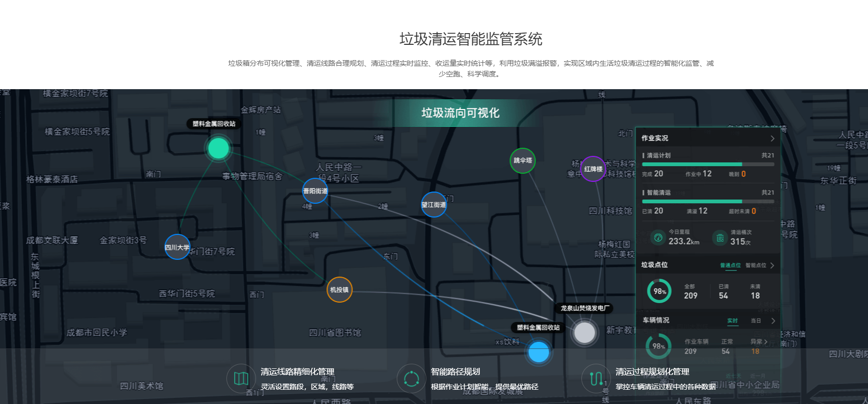The image size is (868, 404).
Task: Expand the 作业实况 panel arrow
Action: [772, 139]
